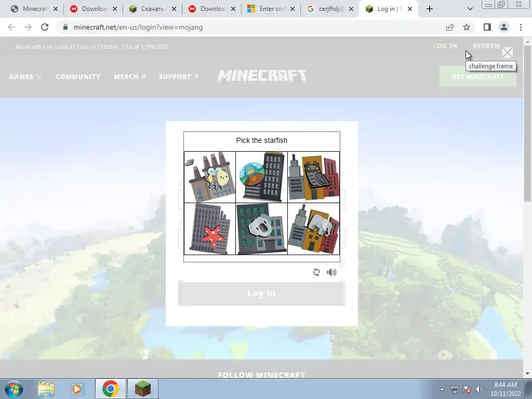Select the owl on buildings tile
This screenshot has width=532, height=399.
point(313,177)
